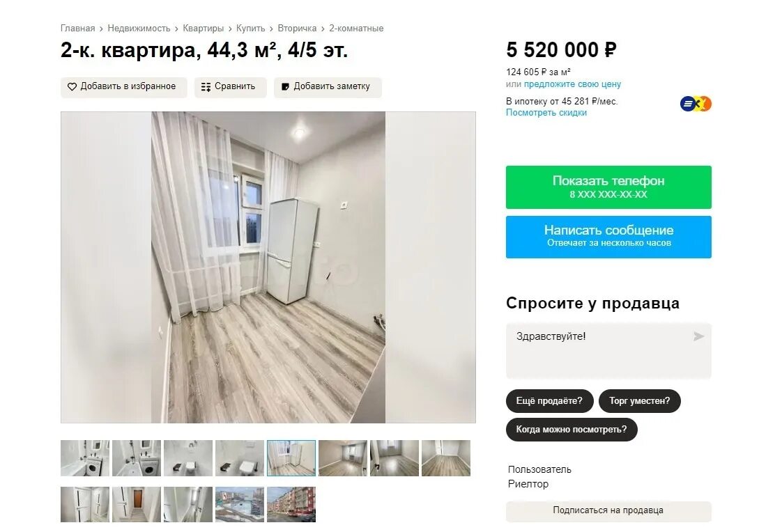Open the orange door hallway thumbnail
782x532 pixels.
coord(137,505)
